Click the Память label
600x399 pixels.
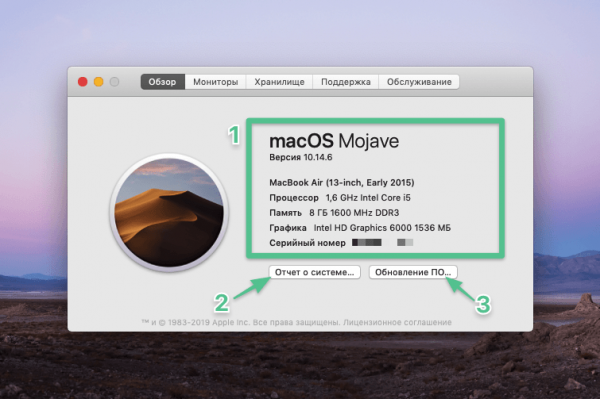click(x=285, y=213)
